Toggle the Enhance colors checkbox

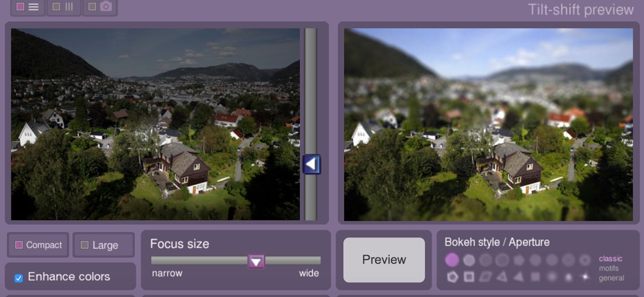click(x=19, y=278)
